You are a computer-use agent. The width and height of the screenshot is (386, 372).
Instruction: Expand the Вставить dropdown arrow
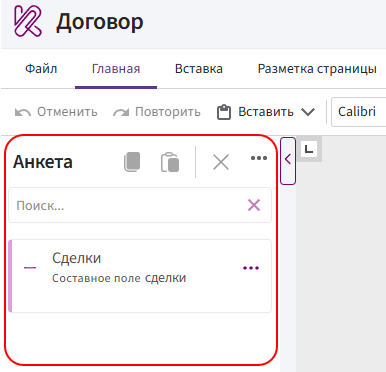[x=308, y=112]
